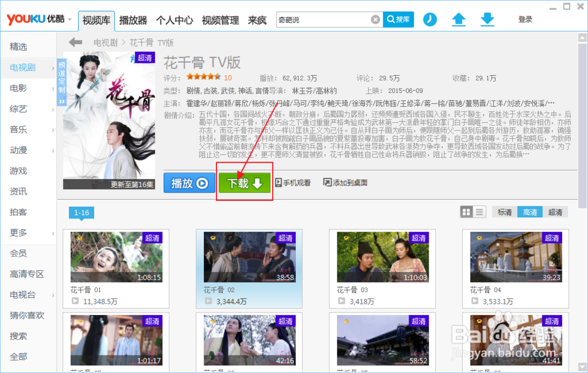Open the download manager arrow icon
Screen dimensions: 588x373
487,19
